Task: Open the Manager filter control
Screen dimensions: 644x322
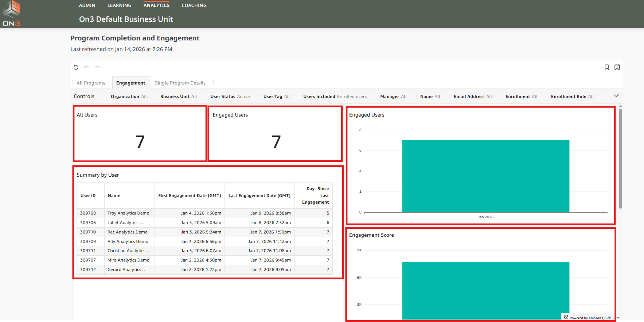Action: click(393, 97)
